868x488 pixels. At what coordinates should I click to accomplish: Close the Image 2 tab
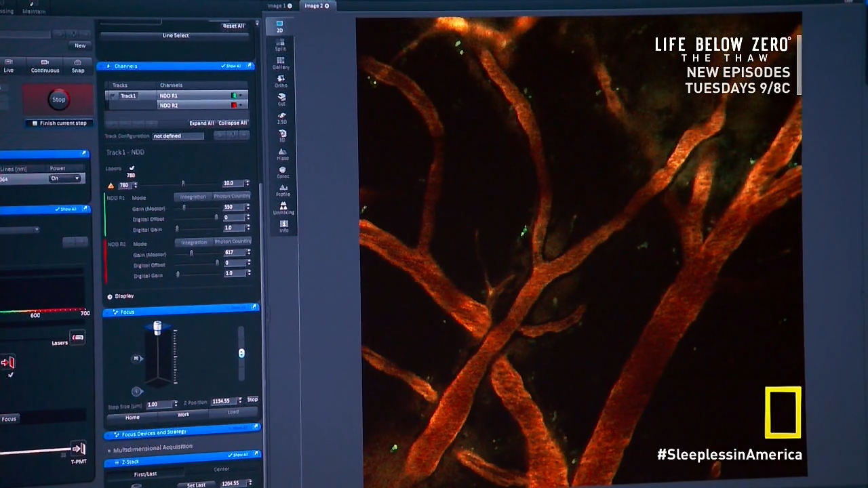pos(327,6)
